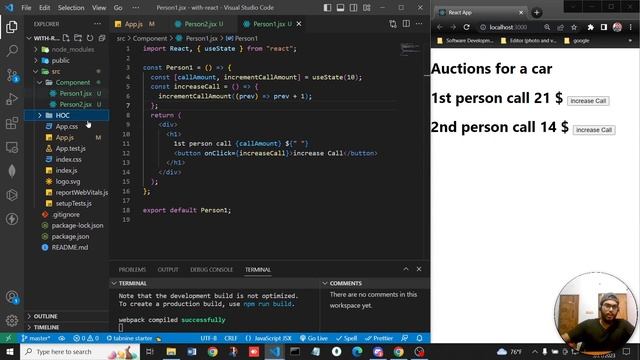Click New File icon in Explorer header
The height and width of the screenshot is (360, 640).
tap(66, 38)
